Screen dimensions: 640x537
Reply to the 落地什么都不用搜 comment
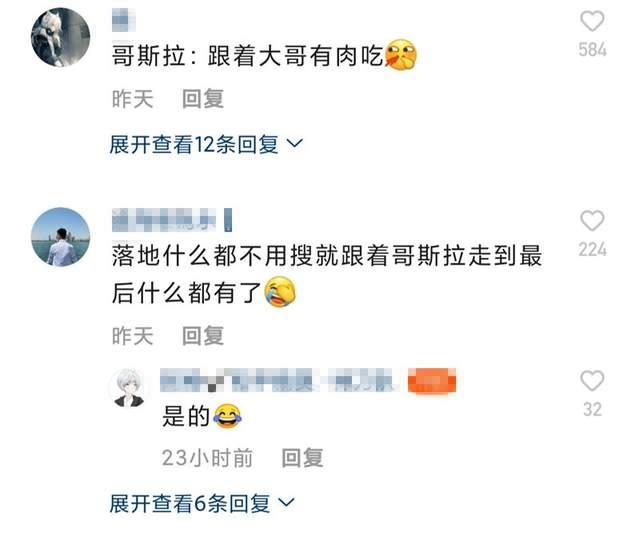click(x=203, y=336)
